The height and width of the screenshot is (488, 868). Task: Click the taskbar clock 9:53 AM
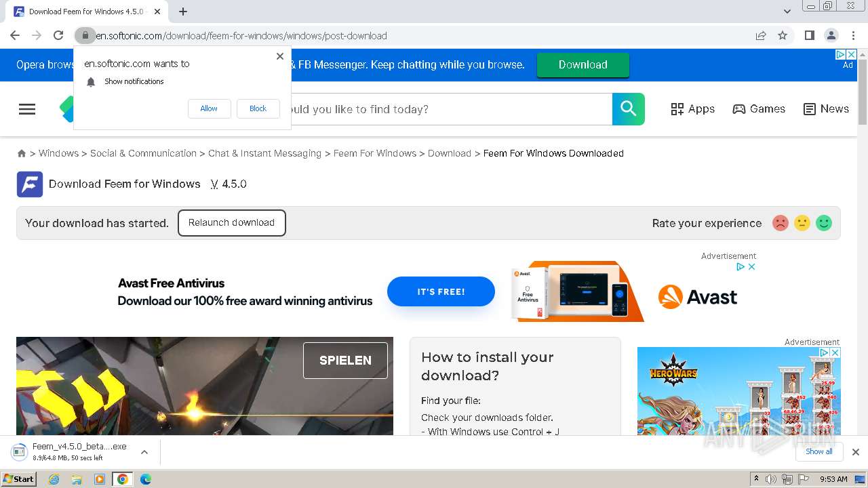pos(833,479)
